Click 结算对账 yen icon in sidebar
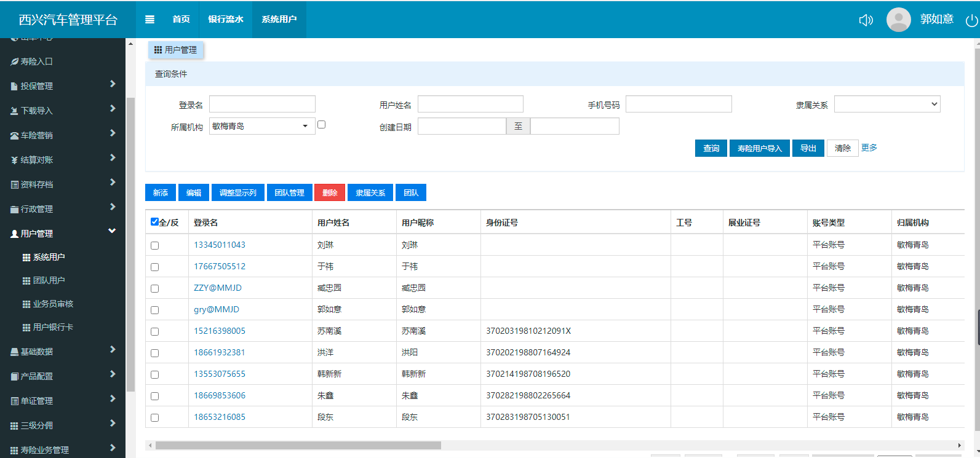 (x=14, y=160)
